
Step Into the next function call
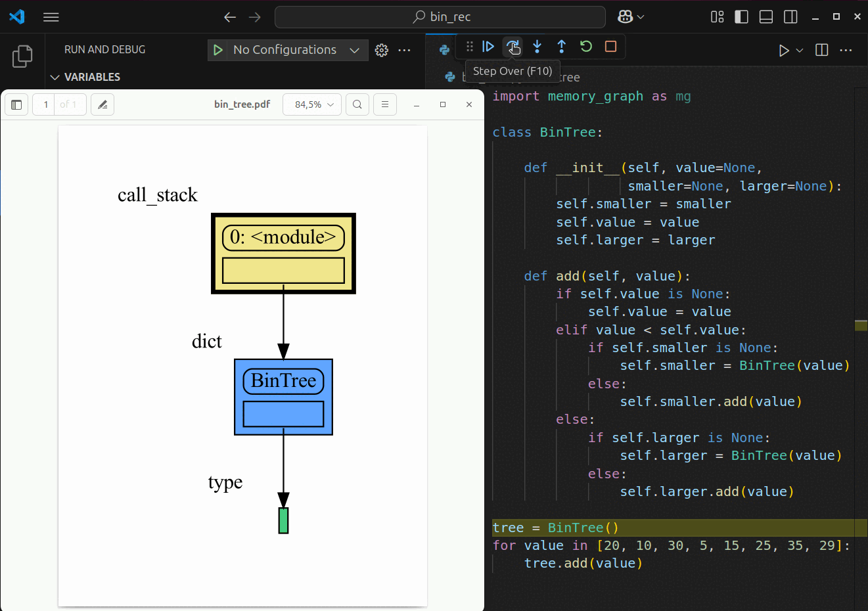click(537, 47)
